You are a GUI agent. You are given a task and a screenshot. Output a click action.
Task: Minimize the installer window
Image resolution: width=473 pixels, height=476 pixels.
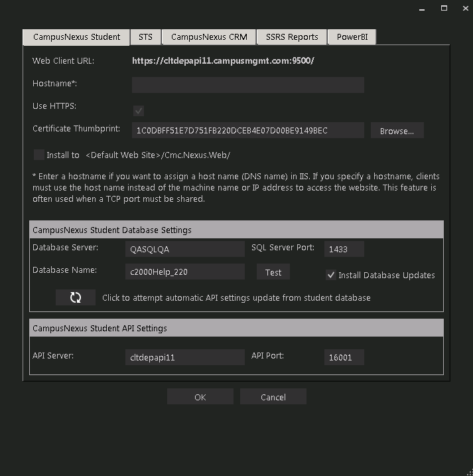pyautogui.click(x=422, y=9)
